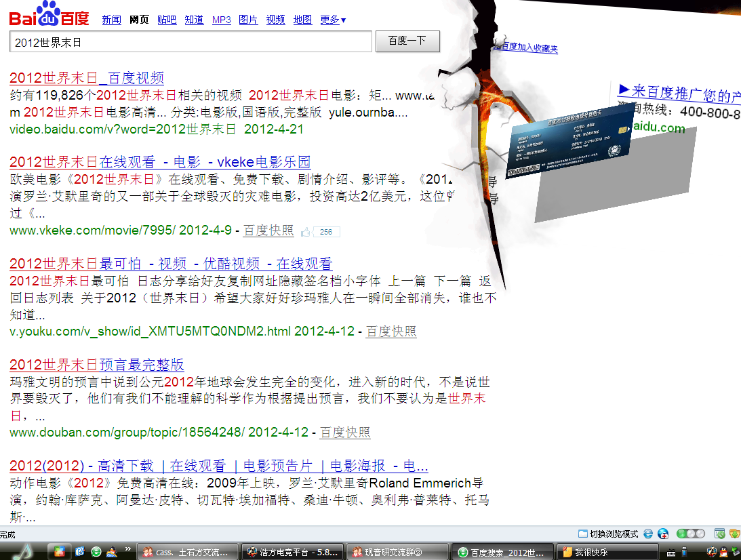Switch to 百度搜索_2012世 taskbar window

coord(503,552)
